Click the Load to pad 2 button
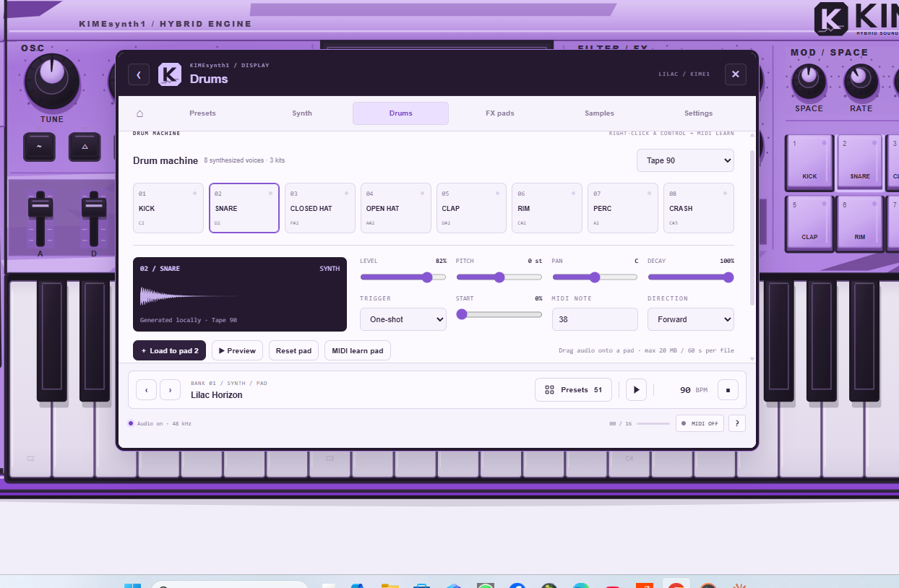This screenshot has height=588, width=899. (170, 350)
